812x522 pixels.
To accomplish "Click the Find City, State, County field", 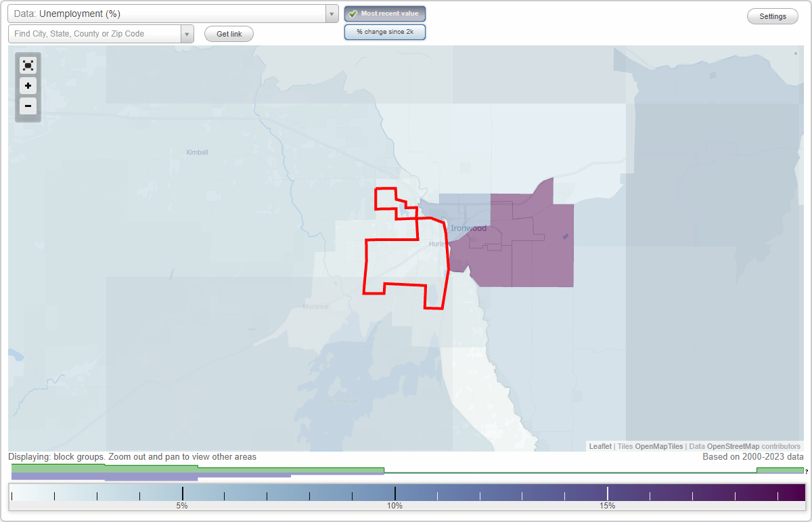I will pos(95,34).
